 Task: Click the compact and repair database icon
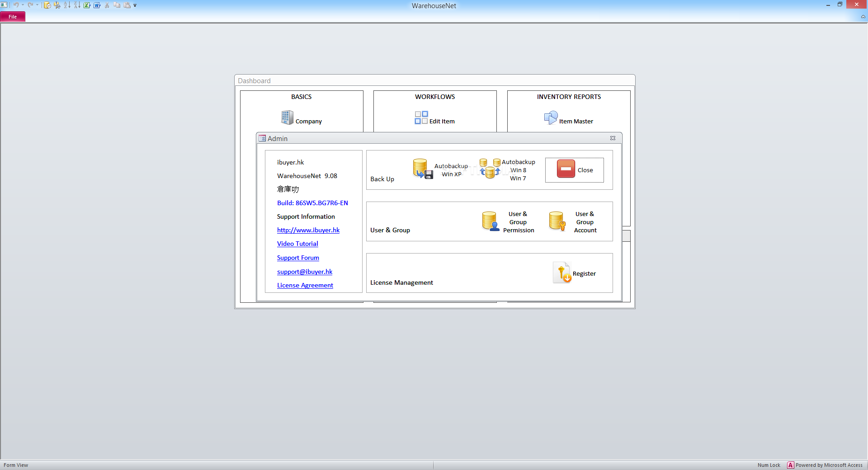point(57,5)
